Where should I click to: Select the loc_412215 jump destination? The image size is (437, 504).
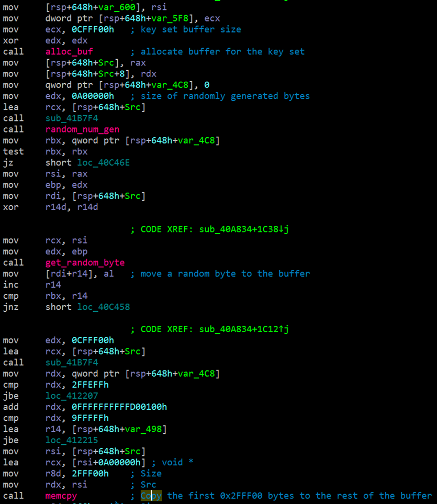click(x=72, y=440)
